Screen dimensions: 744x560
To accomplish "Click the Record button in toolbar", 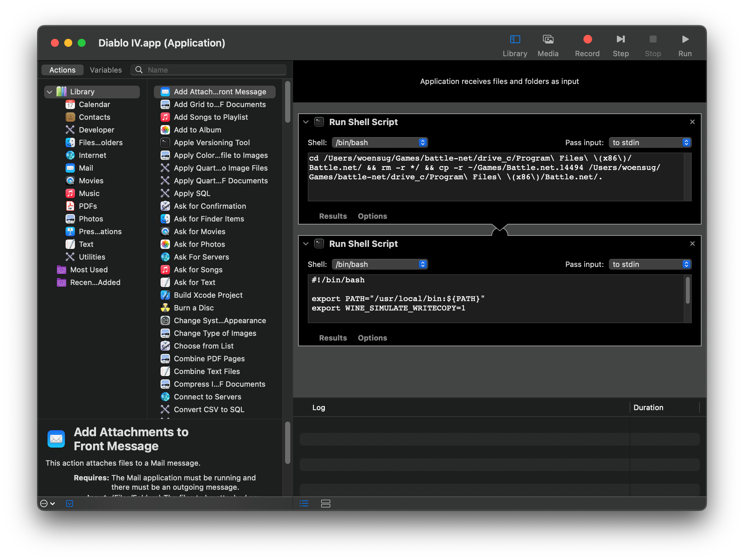I will click(587, 40).
